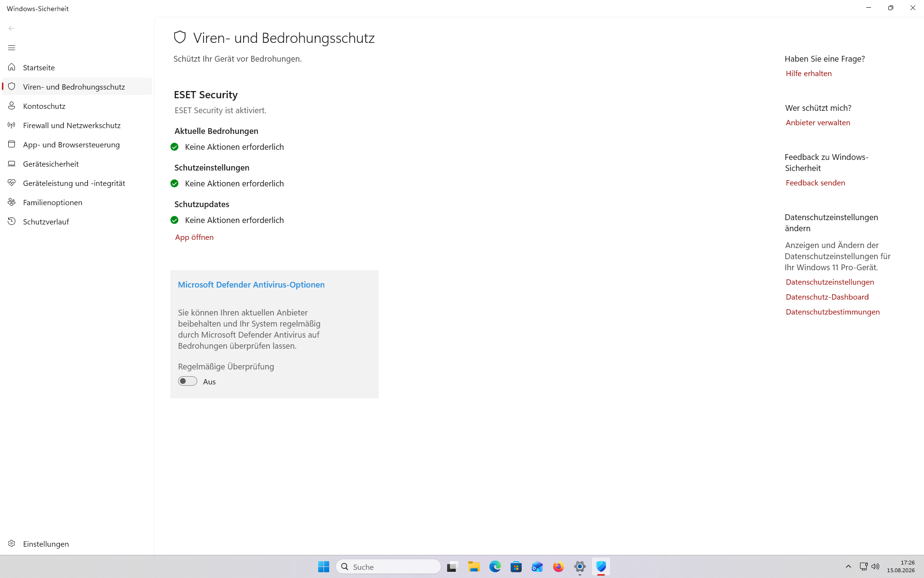The image size is (924, 578).
Task: Click the shield icon beside page title
Action: (180, 37)
